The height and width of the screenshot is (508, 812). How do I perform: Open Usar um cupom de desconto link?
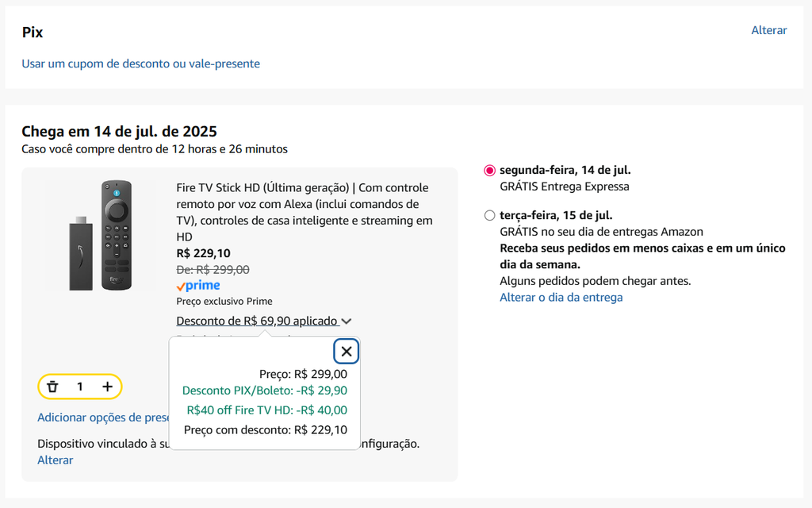click(141, 63)
